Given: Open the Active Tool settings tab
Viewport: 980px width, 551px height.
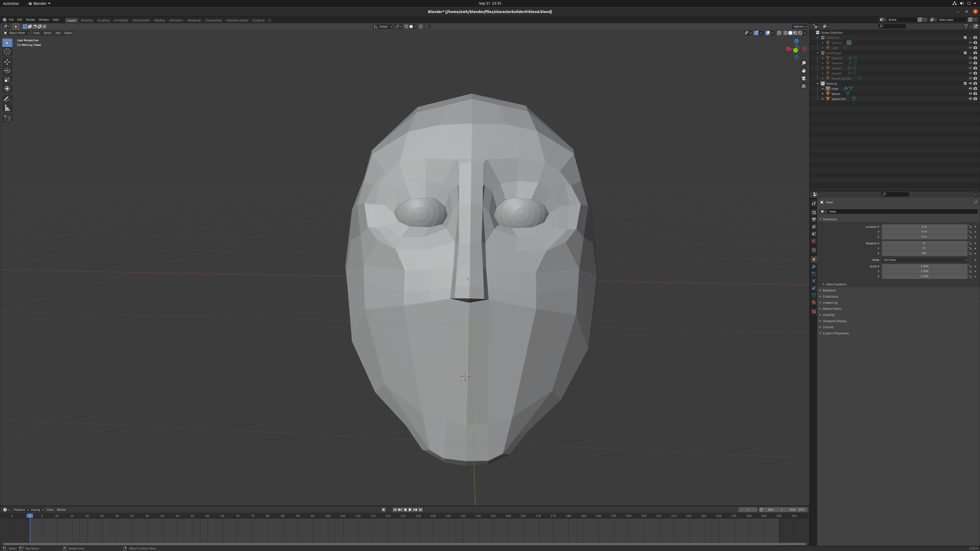Looking at the screenshot, I should [x=814, y=204].
